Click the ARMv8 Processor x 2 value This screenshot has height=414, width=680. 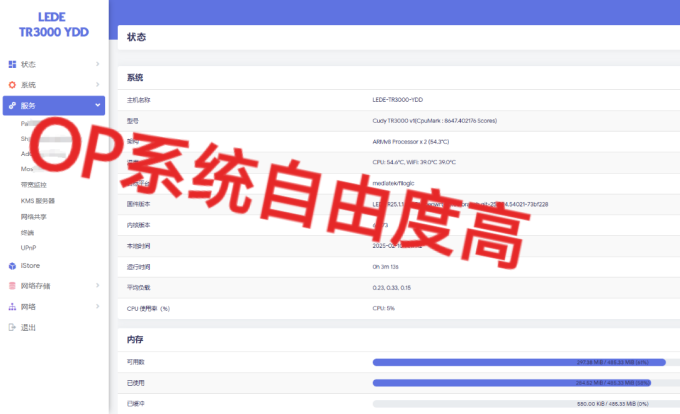411,142
